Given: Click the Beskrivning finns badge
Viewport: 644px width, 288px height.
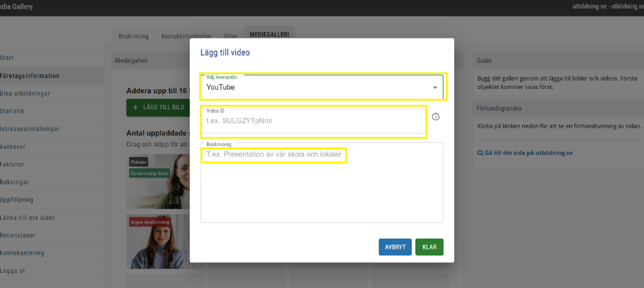Looking at the screenshot, I should [x=149, y=173].
